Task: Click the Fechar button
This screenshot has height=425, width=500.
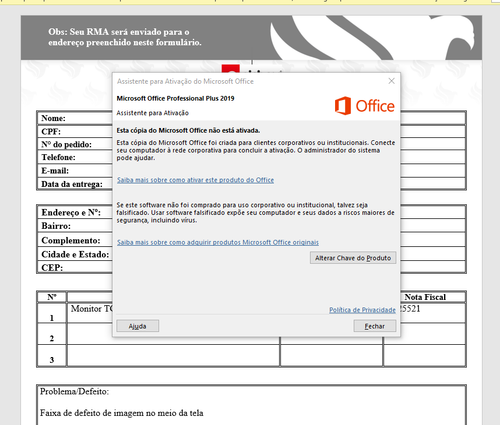Action: pyautogui.click(x=375, y=326)
